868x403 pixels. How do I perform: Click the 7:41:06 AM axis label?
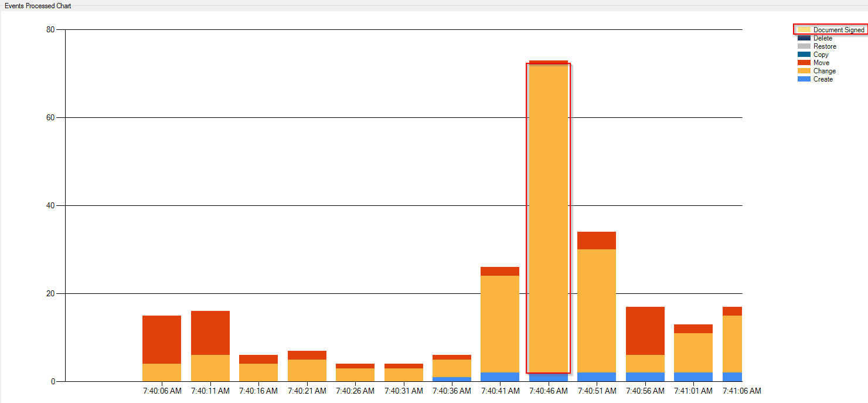[741, 391]
